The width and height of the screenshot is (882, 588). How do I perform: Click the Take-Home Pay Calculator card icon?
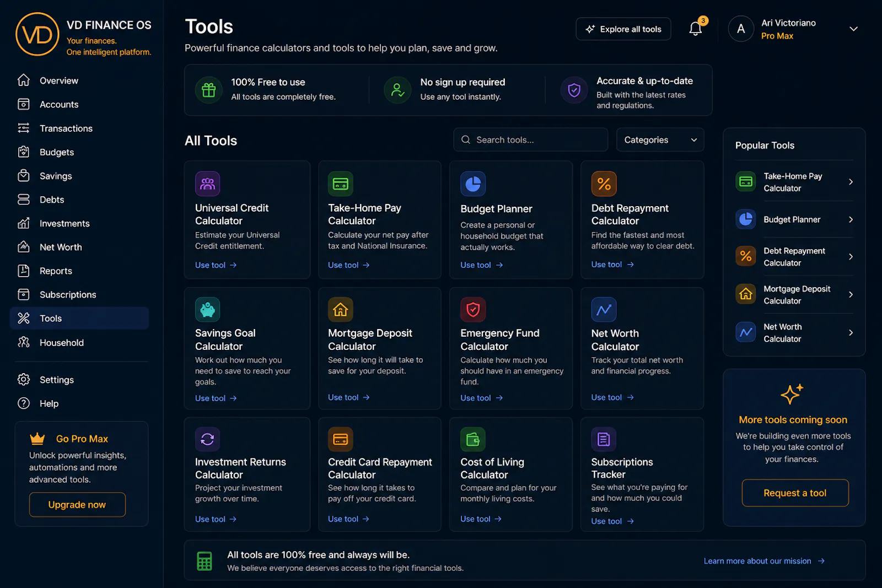coord(341,184)
